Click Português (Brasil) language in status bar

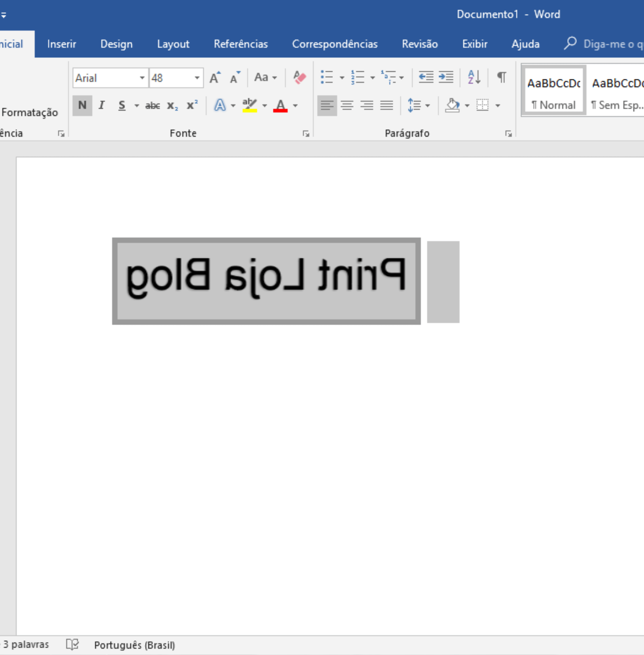134,645
